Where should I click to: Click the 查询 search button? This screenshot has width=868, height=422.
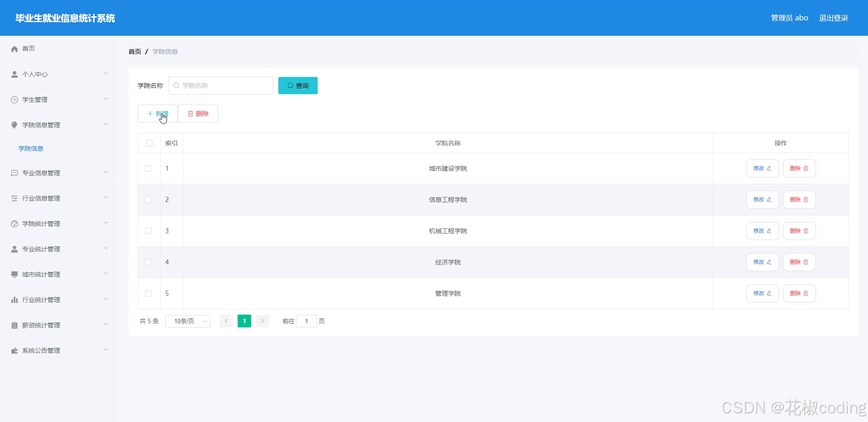click(x=298, y=86)
